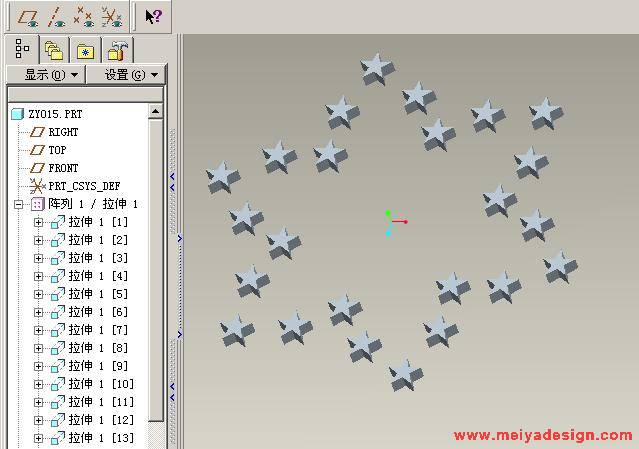
Task: Toggle datum axis display
Action: [55, 18]
